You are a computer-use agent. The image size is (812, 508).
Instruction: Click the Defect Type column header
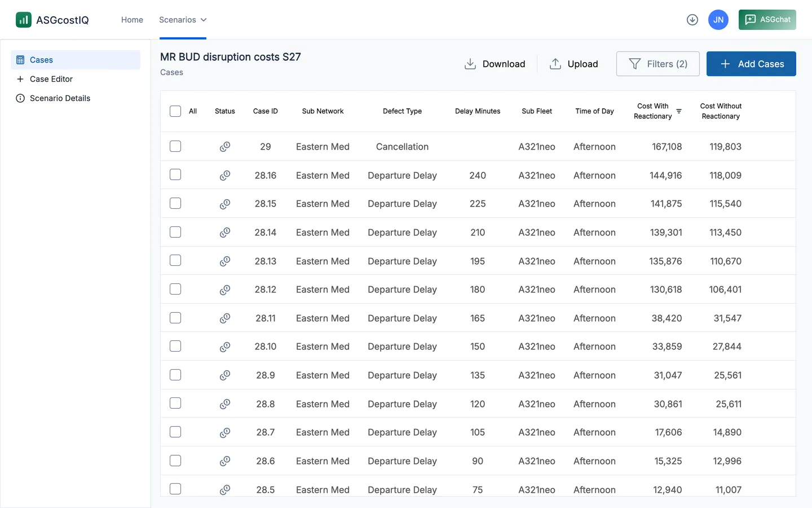(x=402, y=111)
